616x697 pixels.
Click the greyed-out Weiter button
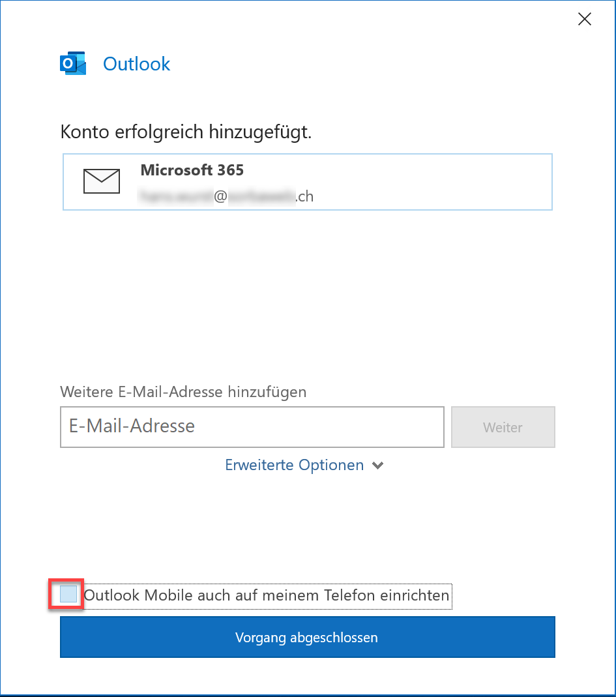[503, 427]
